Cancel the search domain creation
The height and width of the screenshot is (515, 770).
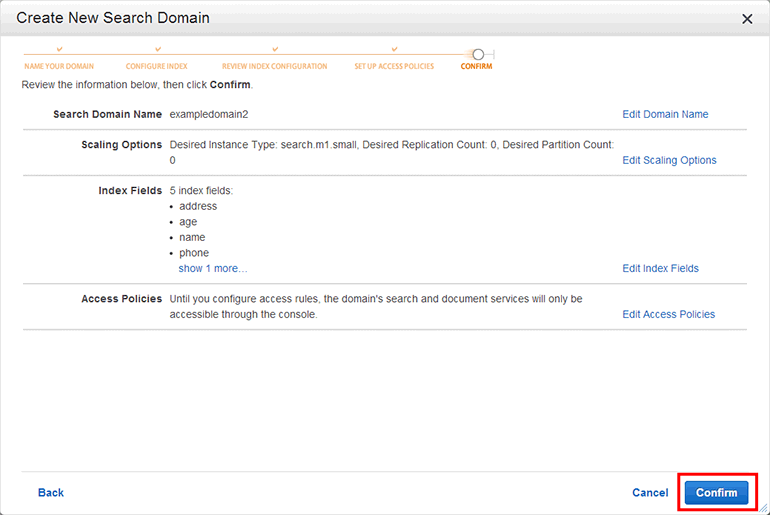[650, 493]
